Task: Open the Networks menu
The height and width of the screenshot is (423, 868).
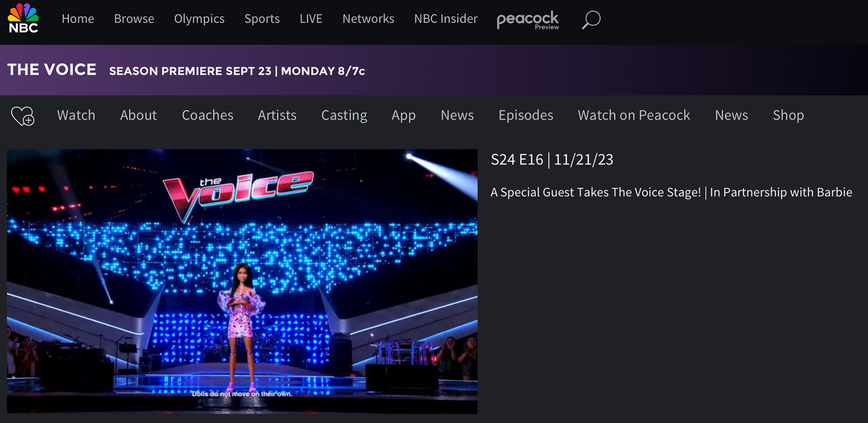Action: click(368, 19)
